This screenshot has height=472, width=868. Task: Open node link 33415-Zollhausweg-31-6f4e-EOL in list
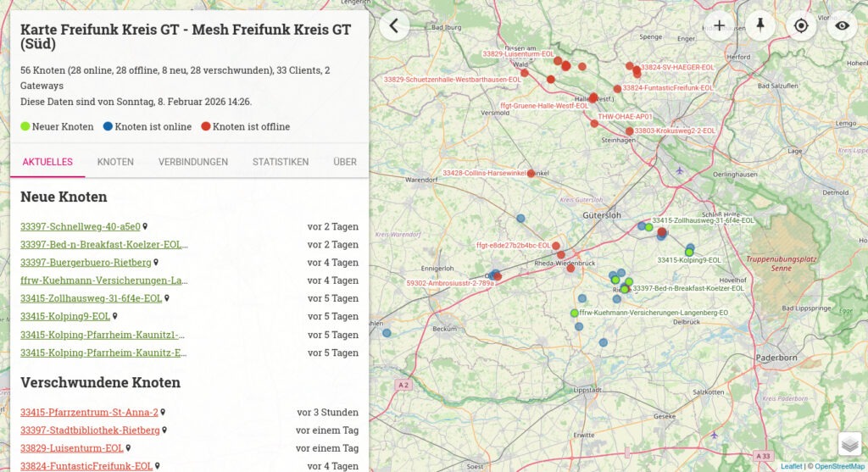point(91,298)
